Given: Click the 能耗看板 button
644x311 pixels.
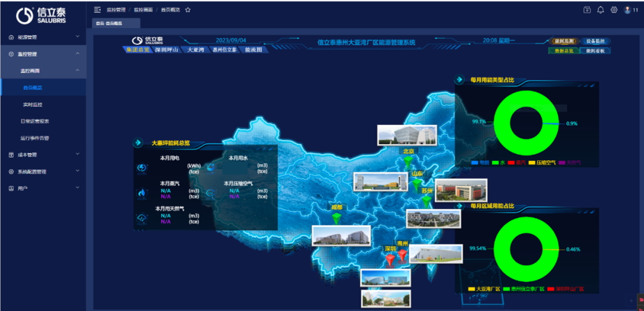Looking at the screenshot, I should pyautogui.click(x=595, y=51).
